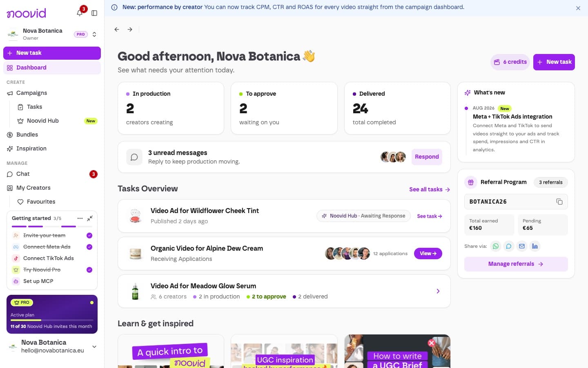Share referral via chat bubble icon

point(509,246)
